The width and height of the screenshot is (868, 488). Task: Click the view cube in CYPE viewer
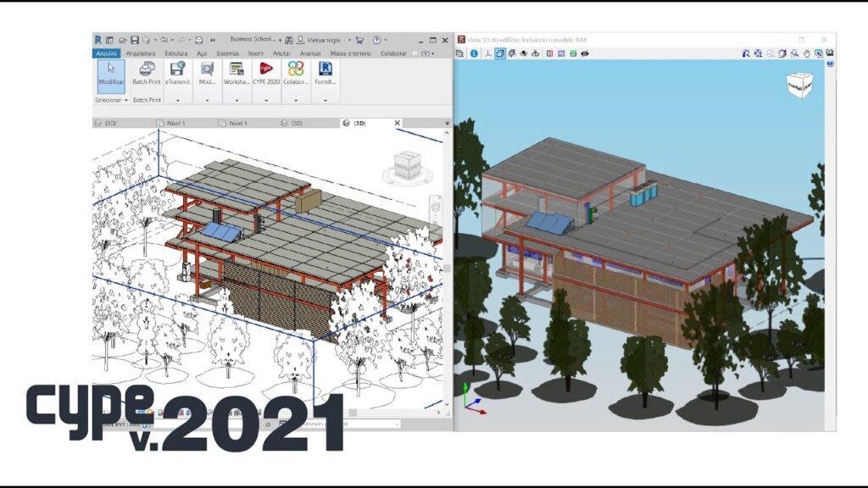point(798,85)
